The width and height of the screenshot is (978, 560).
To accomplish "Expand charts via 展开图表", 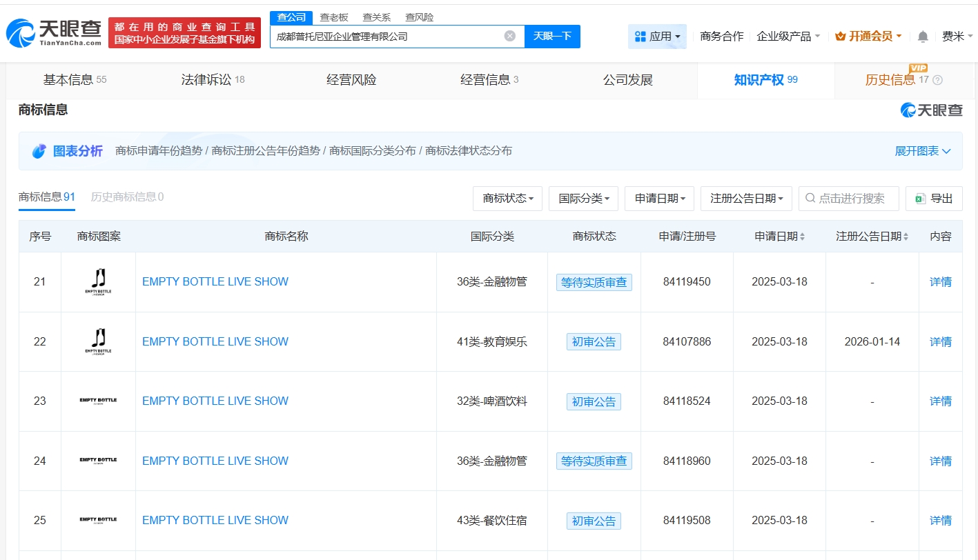I will (922, 151).
